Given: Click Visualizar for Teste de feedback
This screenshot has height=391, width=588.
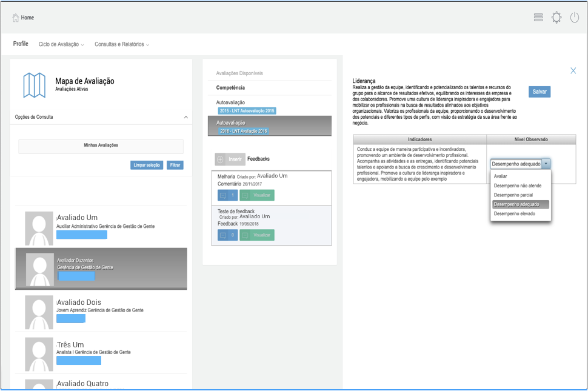Looking at the screenshot, I should click(257, 235).
